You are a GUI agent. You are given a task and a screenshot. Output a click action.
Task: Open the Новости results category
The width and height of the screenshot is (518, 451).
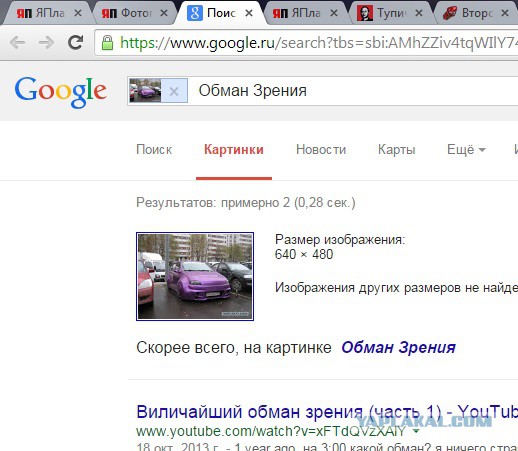[x=321, y=150]
